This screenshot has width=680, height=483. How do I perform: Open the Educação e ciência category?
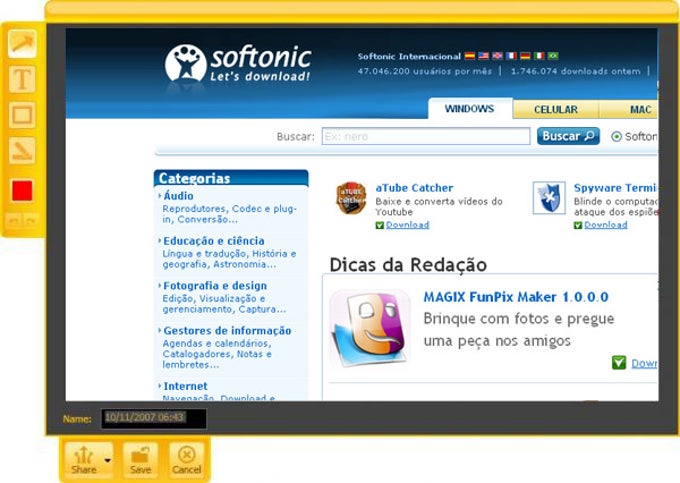tap(214, 241)
